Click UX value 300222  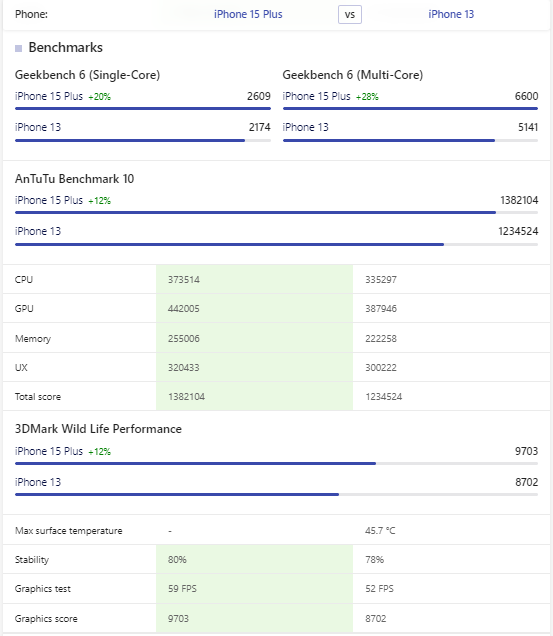[381, 368]
